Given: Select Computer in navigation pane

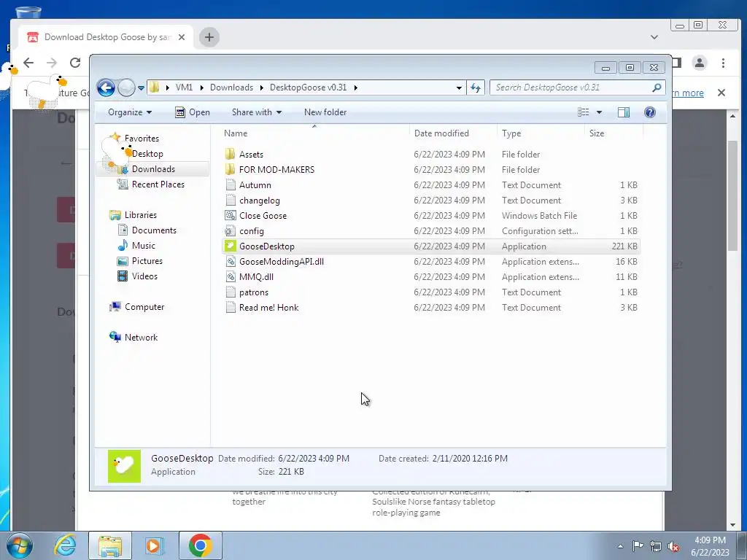Looking at the screenshot, I should 137,307.
